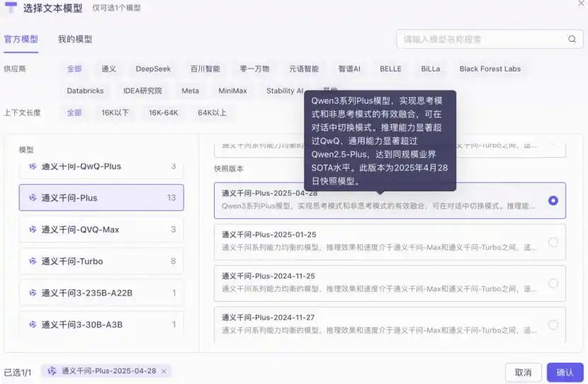Filter providers by Meta
The height and width of the screenshot is (384, 588).
coord(190,91)
